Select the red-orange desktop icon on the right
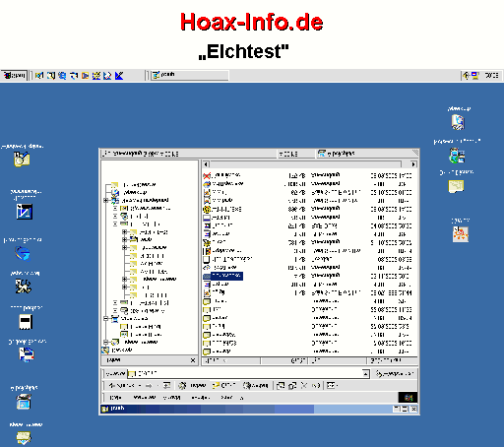 pyautogui.click(x=461, y=234)
